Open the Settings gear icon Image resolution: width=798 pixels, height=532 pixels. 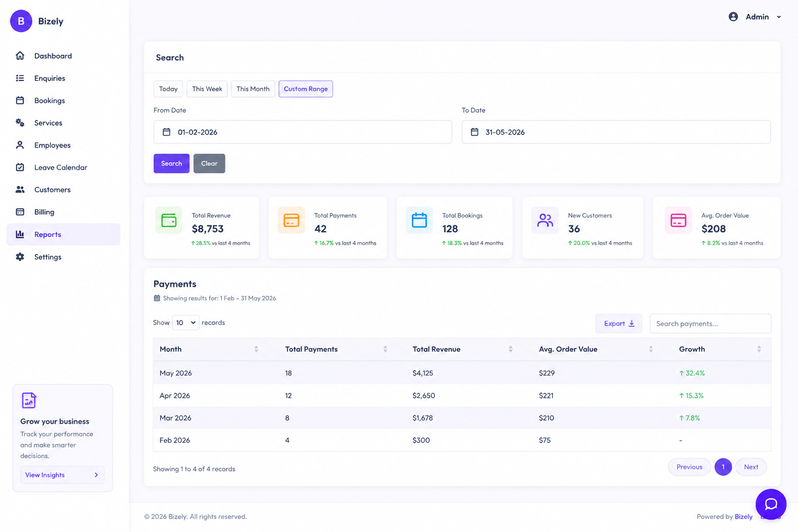coord(20,257)
